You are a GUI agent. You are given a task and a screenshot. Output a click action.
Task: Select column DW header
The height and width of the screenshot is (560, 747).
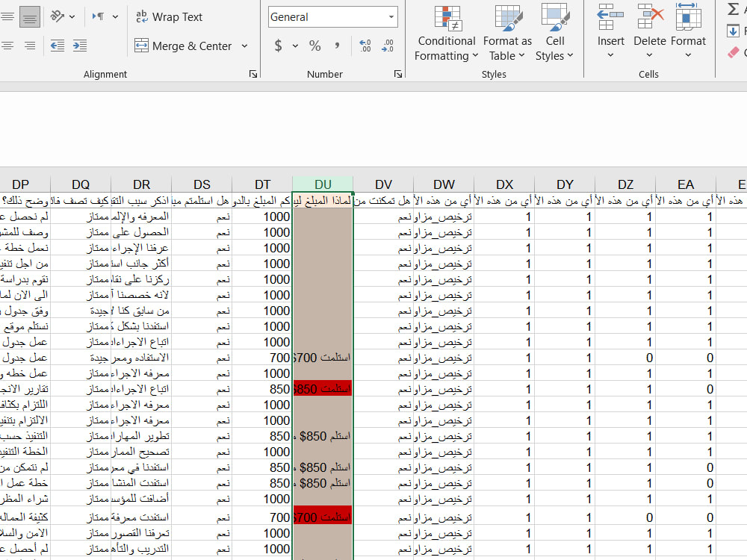point(444,184)
